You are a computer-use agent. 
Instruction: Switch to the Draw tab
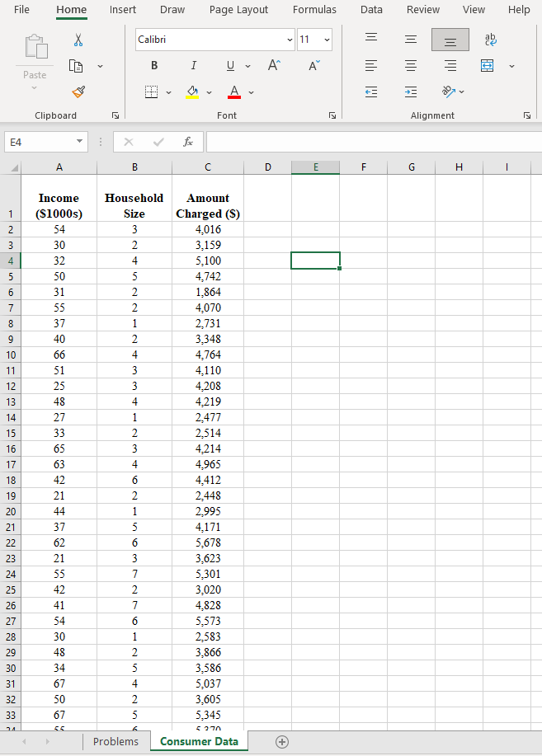(172, 10)
